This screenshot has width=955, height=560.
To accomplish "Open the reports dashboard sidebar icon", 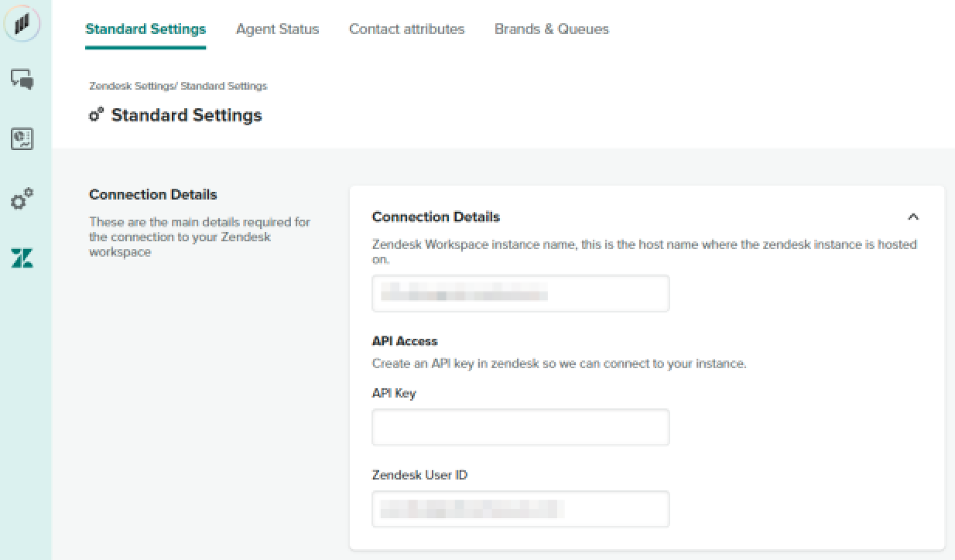I will pyautogui.click(x=22, y=139).
